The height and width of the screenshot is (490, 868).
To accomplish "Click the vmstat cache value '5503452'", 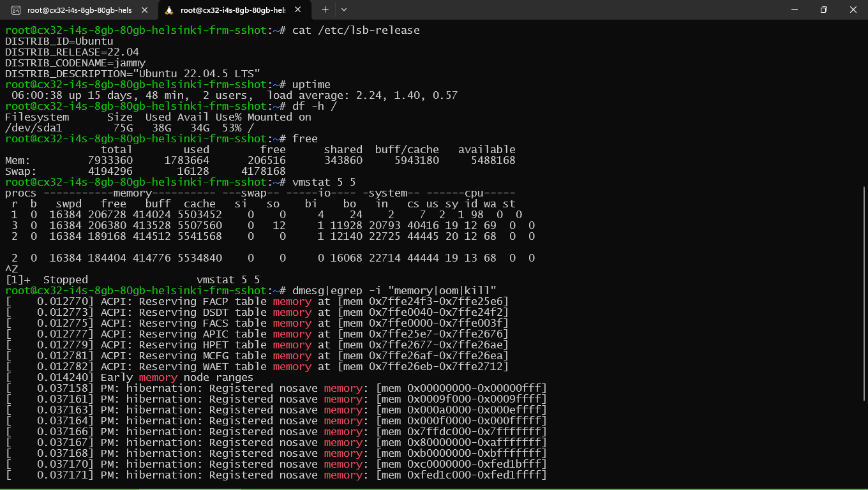I will 200,214.
